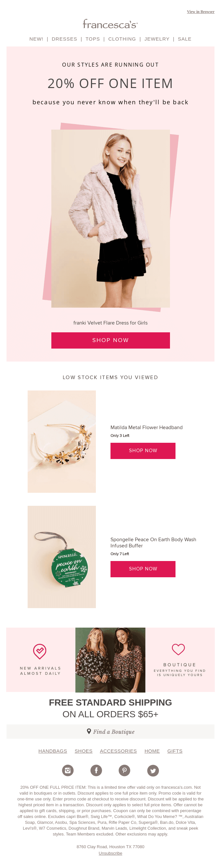This screenshot has width=221, height=868.
Task: Open the Twitter social icon
Action: [x=153, y=770]
